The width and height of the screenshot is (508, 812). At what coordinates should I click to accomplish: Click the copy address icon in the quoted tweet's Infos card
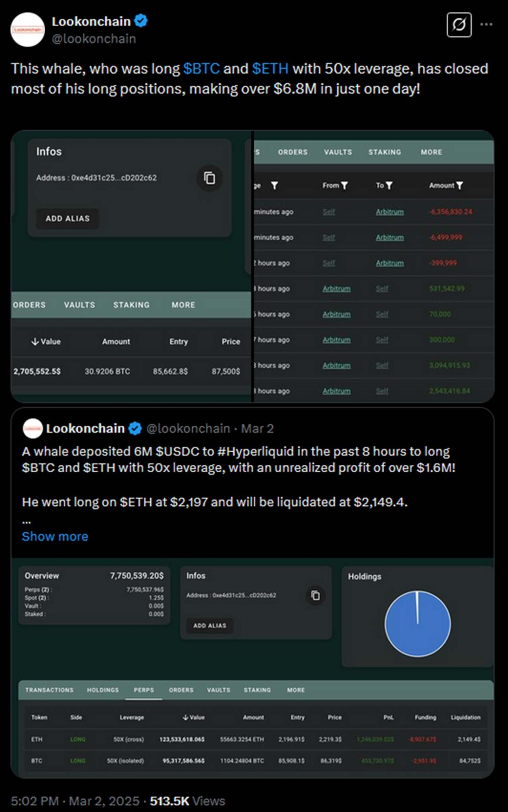(x=316, y=595)
